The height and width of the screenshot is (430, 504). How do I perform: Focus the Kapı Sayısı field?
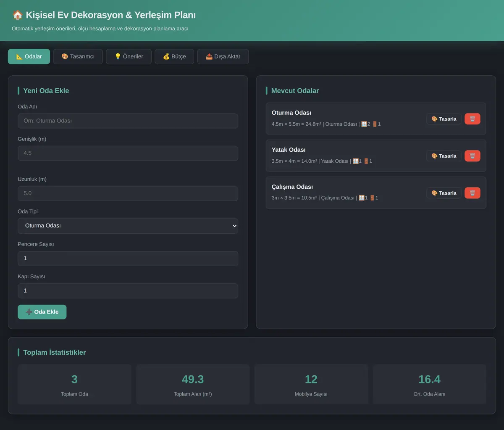coord(128,291)
